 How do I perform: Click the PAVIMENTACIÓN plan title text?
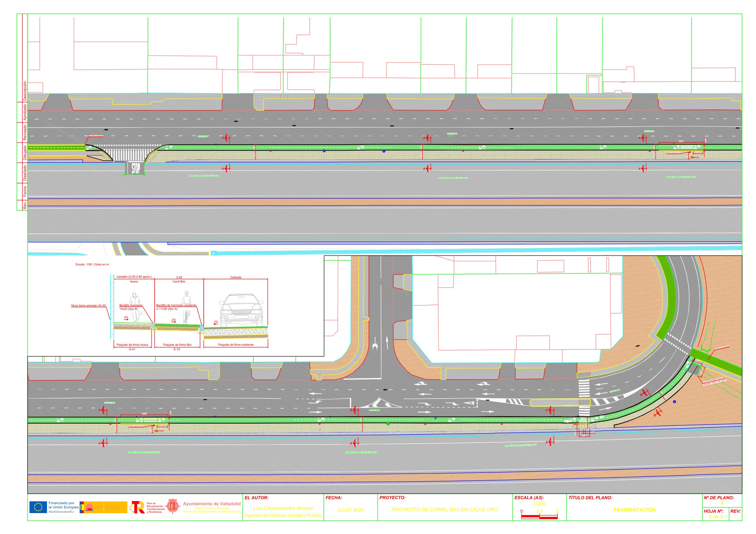click(634, 510)
